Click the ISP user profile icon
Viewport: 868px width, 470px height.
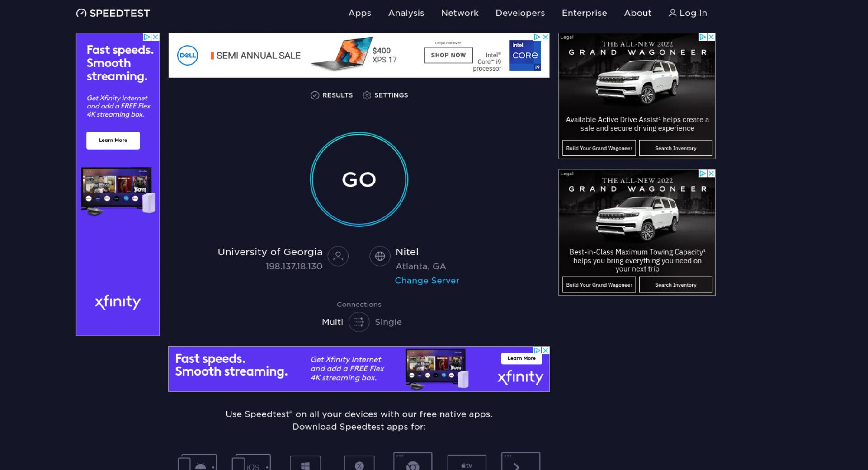[x=338, y=256]
